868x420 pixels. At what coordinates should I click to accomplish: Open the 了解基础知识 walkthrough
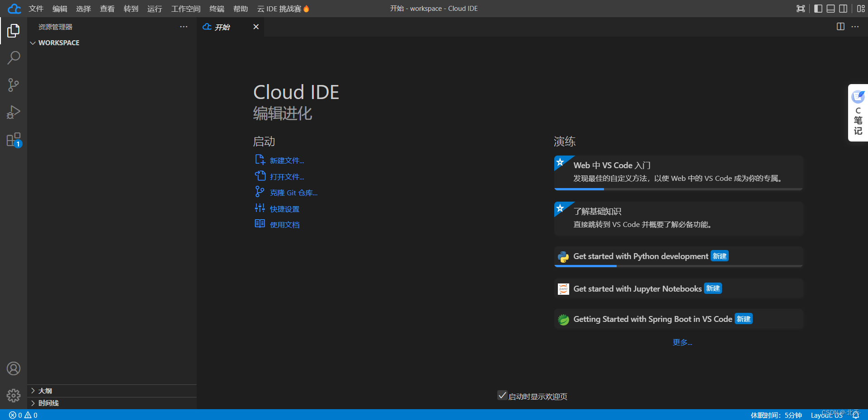679,219
